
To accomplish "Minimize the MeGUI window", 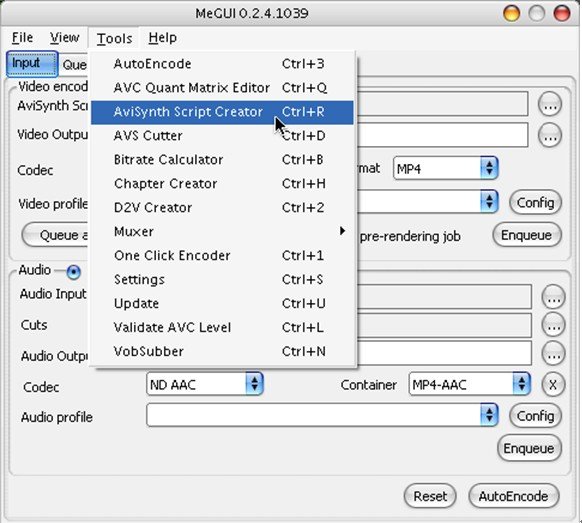I will click(511, 14).
